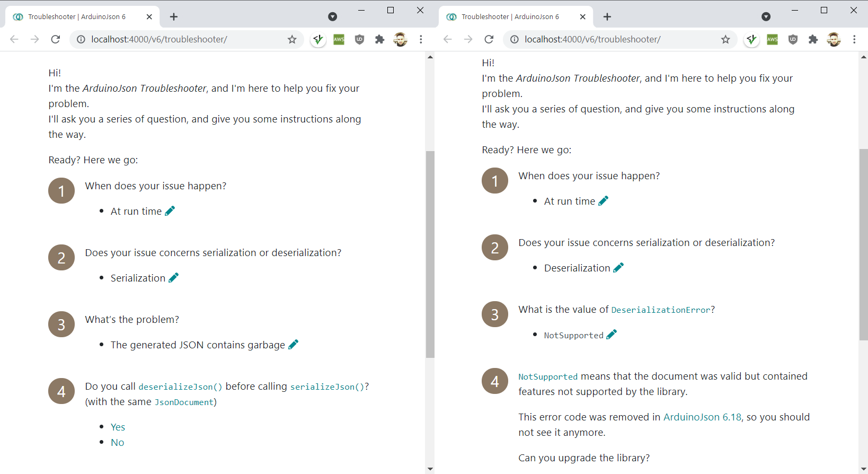
Task: Select the Troubleshooter tab in left window
Action: point(82,16)
